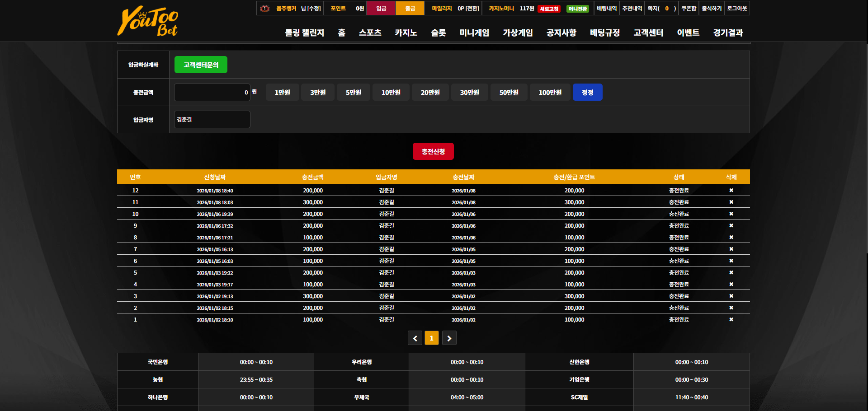Focus the 충전금액 amount input field
The image size is (868, 411).
coord(212,92)
